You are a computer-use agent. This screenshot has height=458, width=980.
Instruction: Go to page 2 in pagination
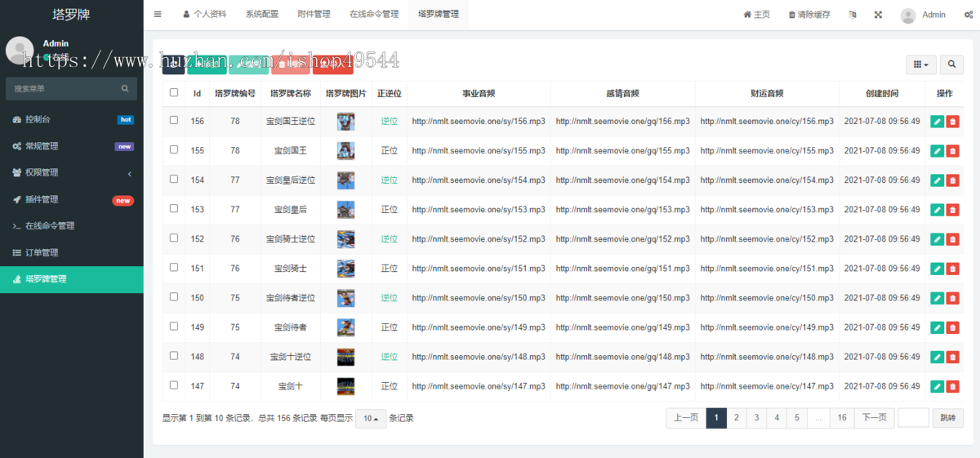click(736, 418)
